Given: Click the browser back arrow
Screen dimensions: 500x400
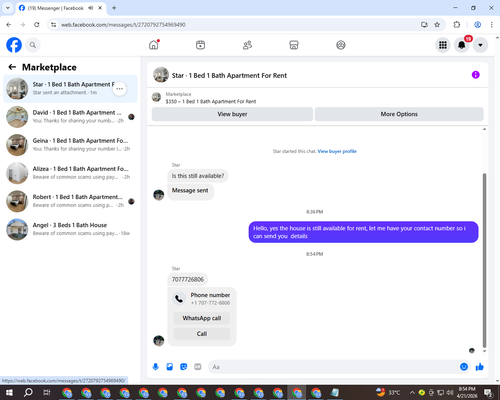Looking at the screenshot, I should (x=9, y=25).
